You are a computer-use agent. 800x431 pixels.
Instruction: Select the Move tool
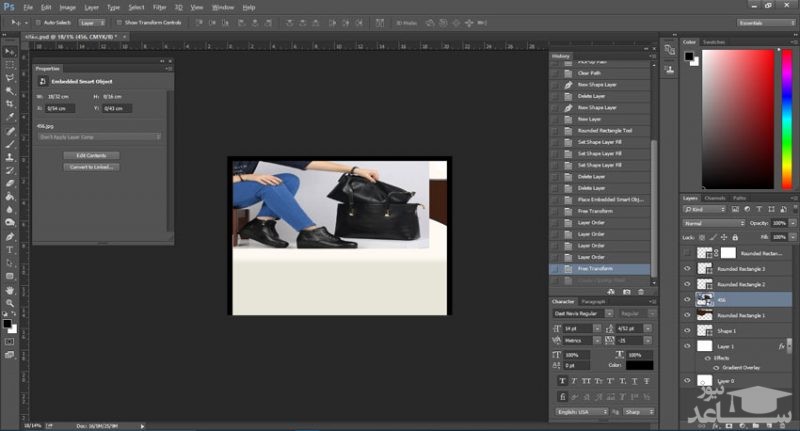pyautogui.click(x=10, y=50)
